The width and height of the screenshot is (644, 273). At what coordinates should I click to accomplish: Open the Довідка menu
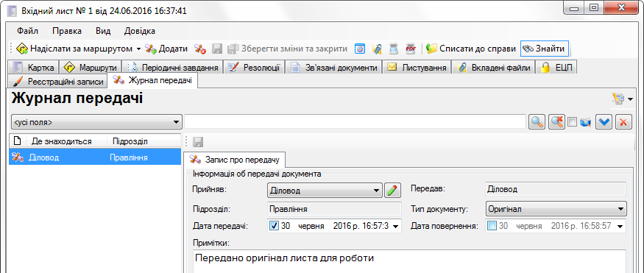140,31
